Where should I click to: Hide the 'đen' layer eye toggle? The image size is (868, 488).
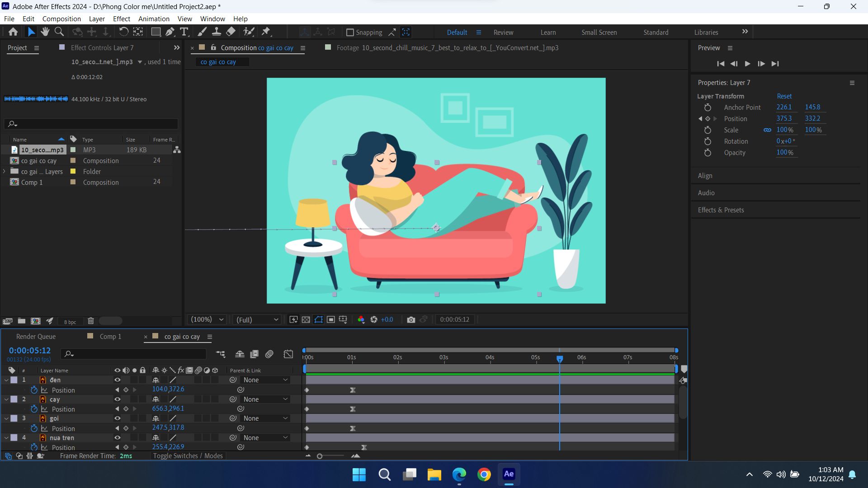[118, 380]
